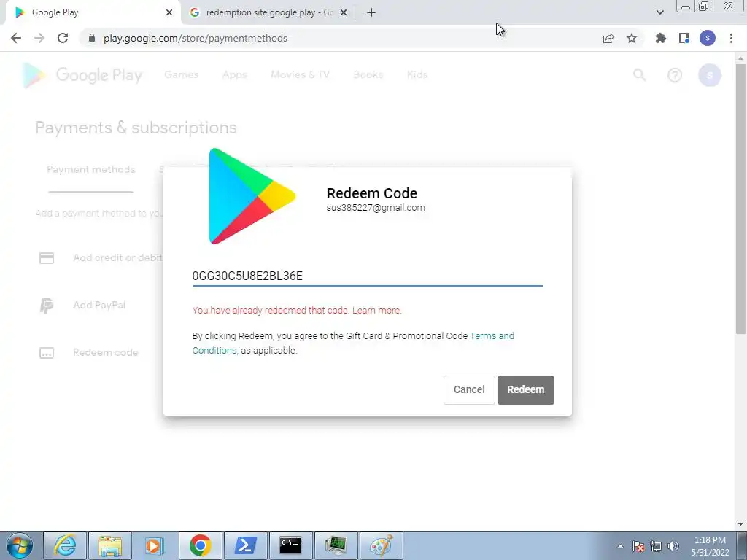Open Google account avatar on page
Screen dimensions: 747x560
tap(709, 75)
